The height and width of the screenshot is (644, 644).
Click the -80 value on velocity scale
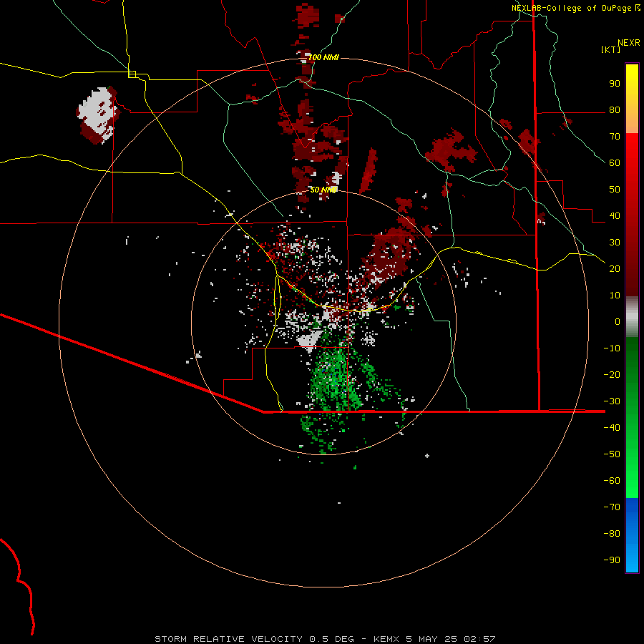point(612,534)
